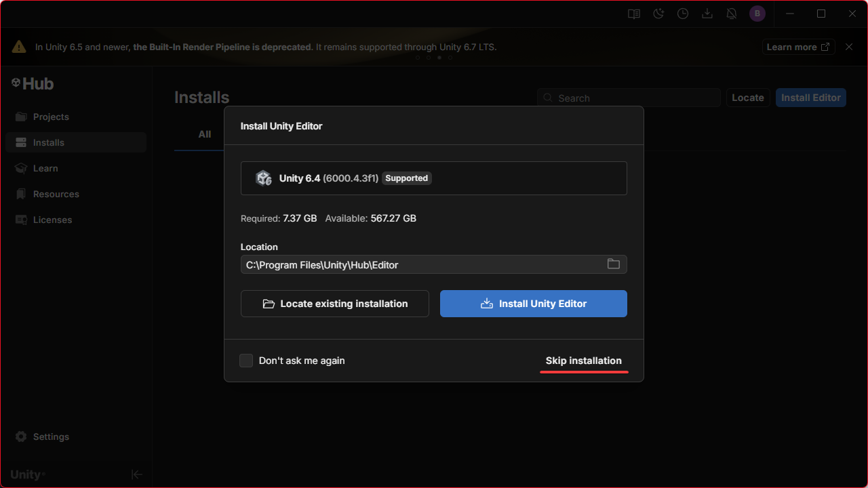Click the Location path field
868x488 pixels.
click(434, 264)
